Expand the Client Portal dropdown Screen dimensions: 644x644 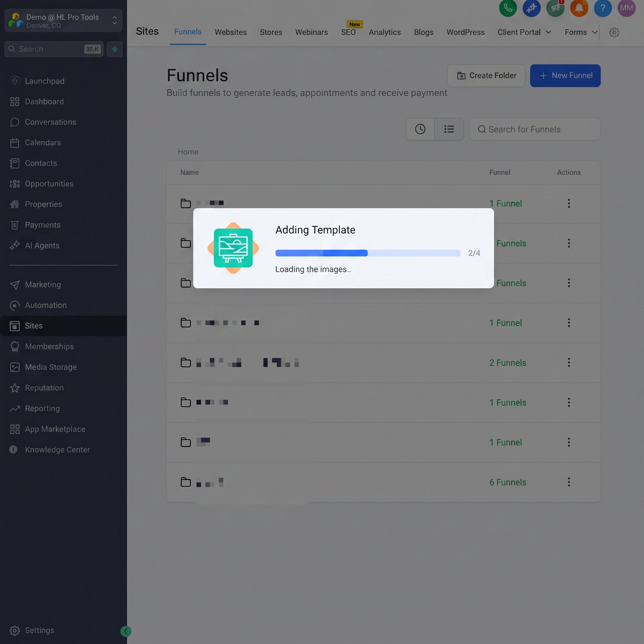tap(524, 32)
